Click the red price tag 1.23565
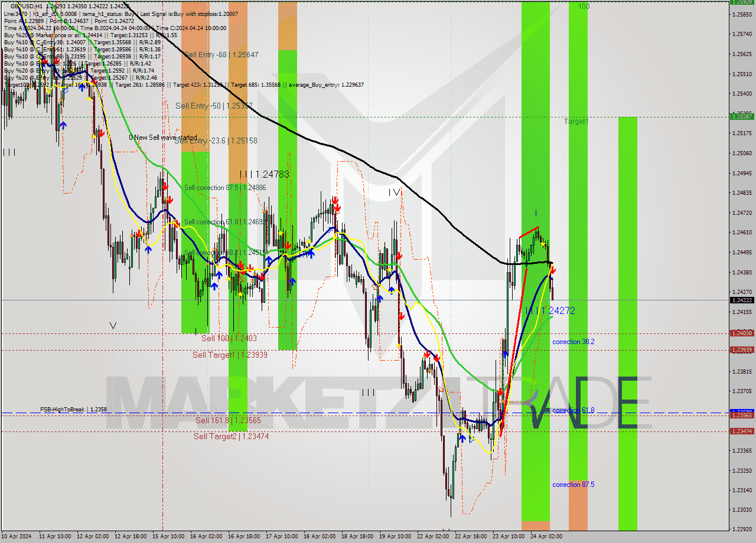Viewport: 756px width, 543px height. point(742,416)
